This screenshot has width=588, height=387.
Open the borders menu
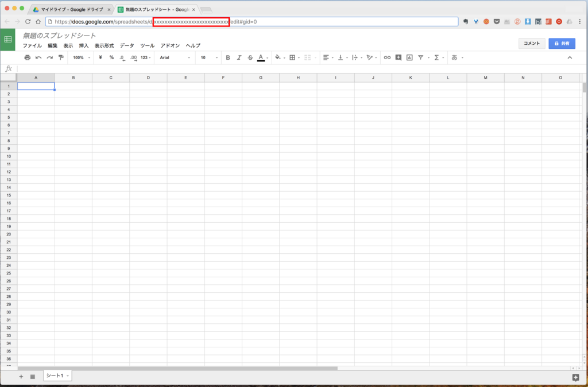(295, 58)
